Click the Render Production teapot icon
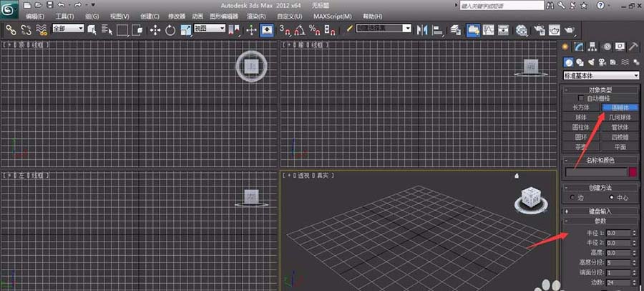The height and width of the screenshot is (291, 644). (x=570, y=29)
